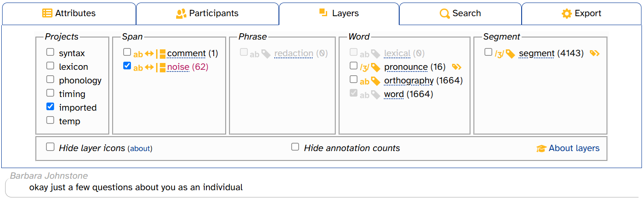Screen dimensions: 644x200
Task: Click the phonemic icon beside segment layer
Action: [x=499, y=54]
